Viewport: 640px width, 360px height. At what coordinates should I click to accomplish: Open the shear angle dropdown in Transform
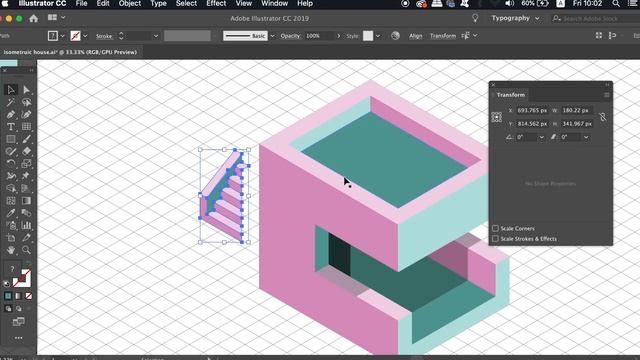point(586,137)
